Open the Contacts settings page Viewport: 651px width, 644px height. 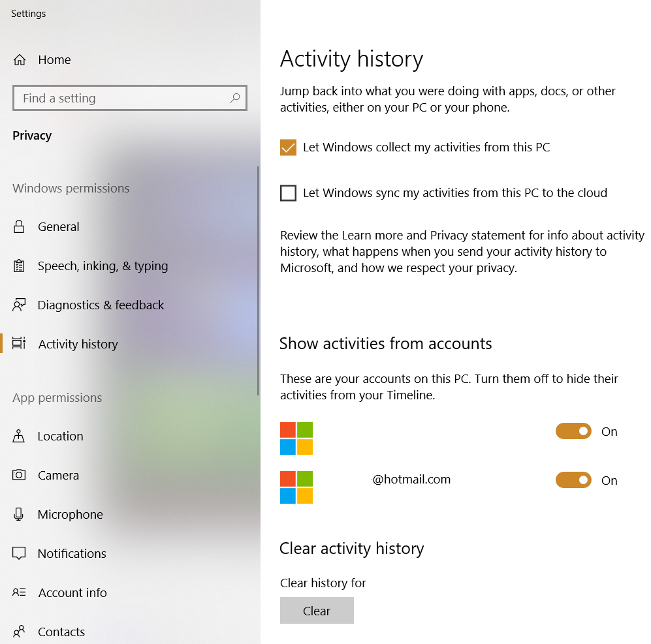(x=61, y=631)
